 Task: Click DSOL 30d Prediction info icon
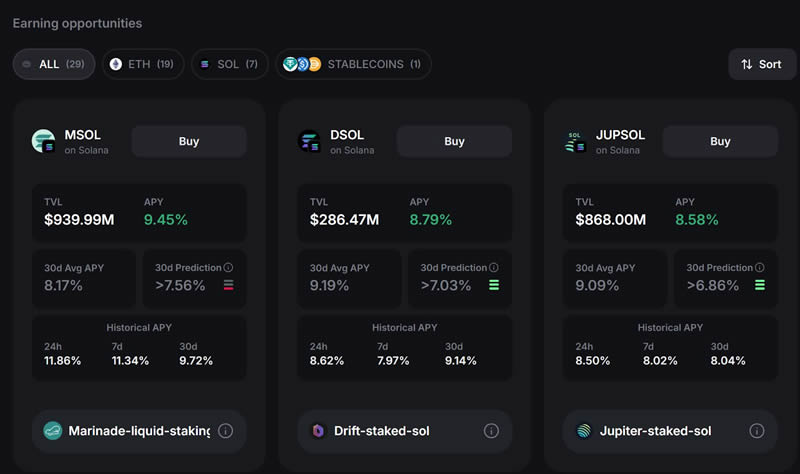point(494,268)
